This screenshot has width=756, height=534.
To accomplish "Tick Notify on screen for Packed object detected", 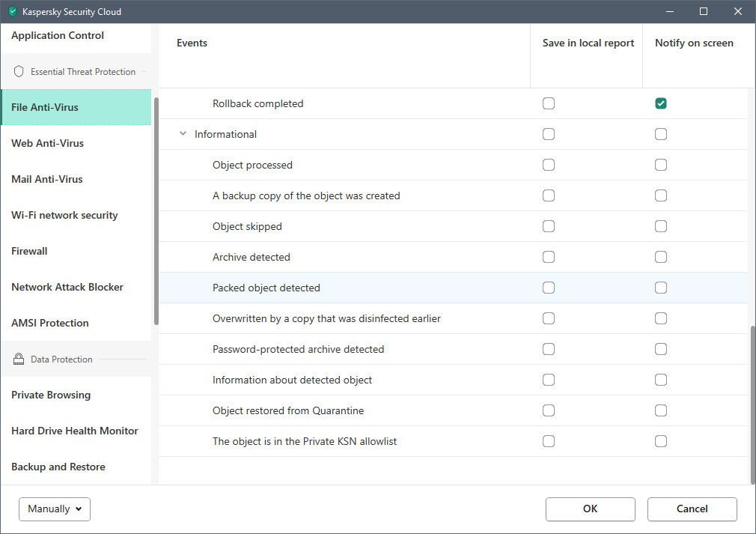I will 661,288.
